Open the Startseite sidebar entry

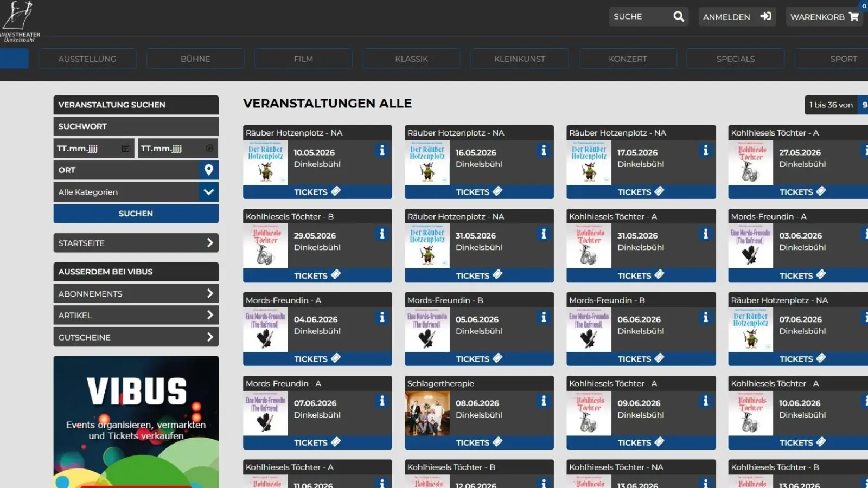pos(136,243)
